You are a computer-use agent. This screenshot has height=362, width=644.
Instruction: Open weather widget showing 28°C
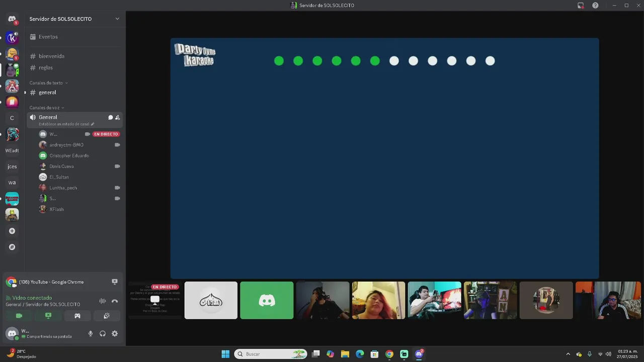tap(23, 354)
